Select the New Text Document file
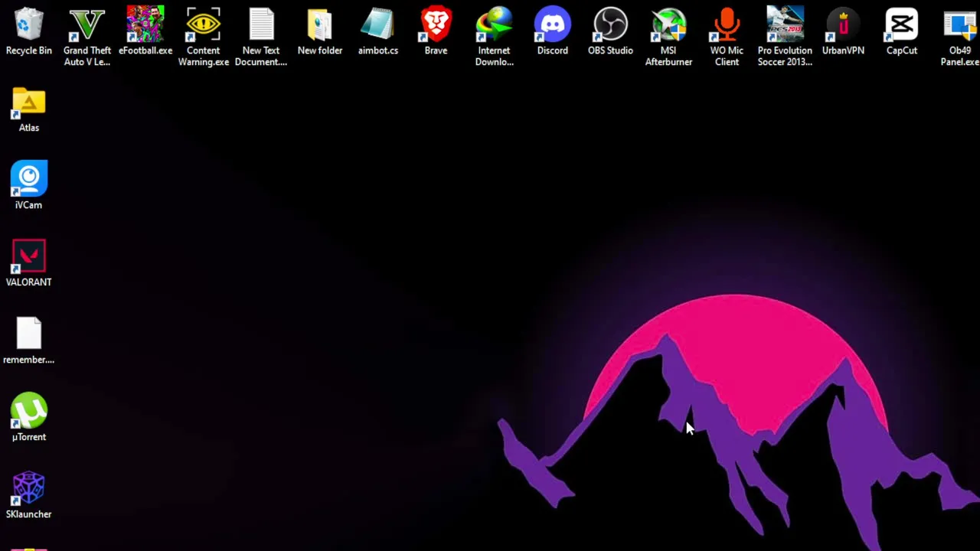980x551 pixels. tap(261, 36)
